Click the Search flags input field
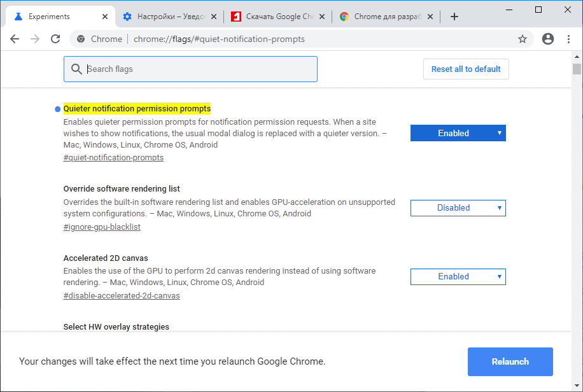Screen dimensions: 583x392 tap(197, 69)
